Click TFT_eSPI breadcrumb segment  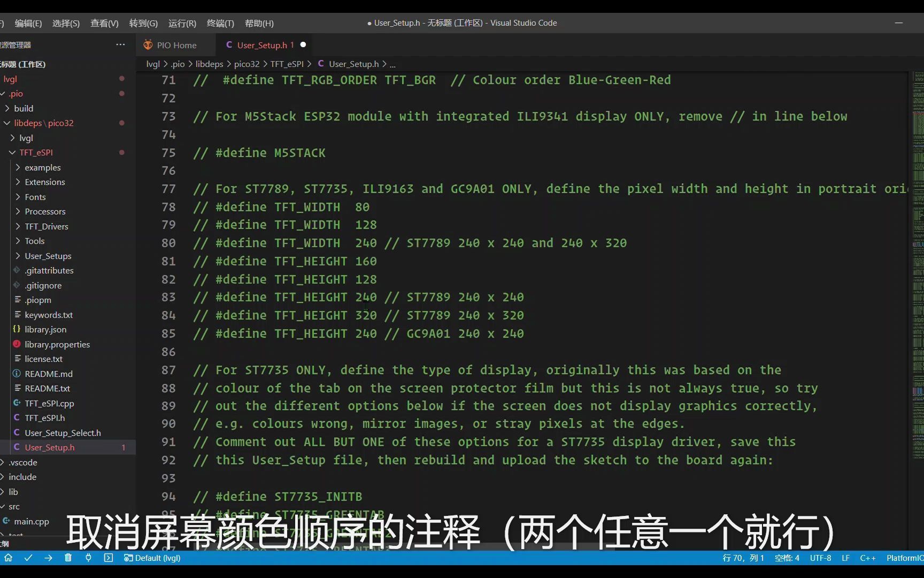pyautogui.click(x=287, y=64)
